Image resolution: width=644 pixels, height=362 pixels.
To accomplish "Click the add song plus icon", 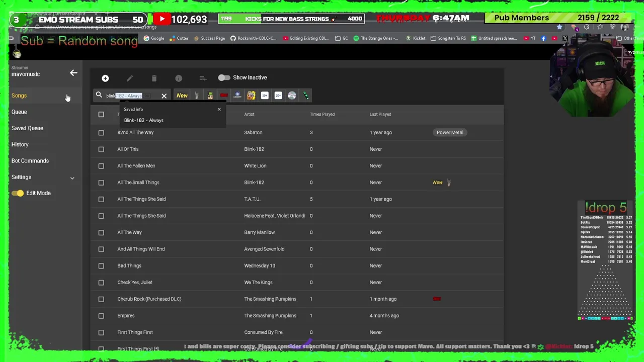I will click(105, 78).
